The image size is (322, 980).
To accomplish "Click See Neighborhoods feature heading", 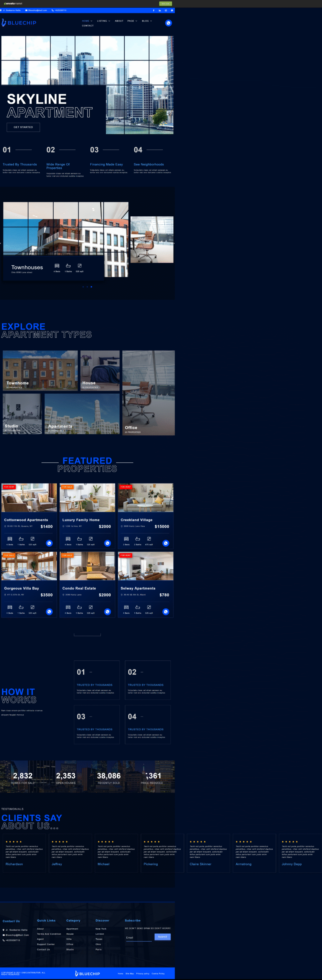I will click(149, 164).
